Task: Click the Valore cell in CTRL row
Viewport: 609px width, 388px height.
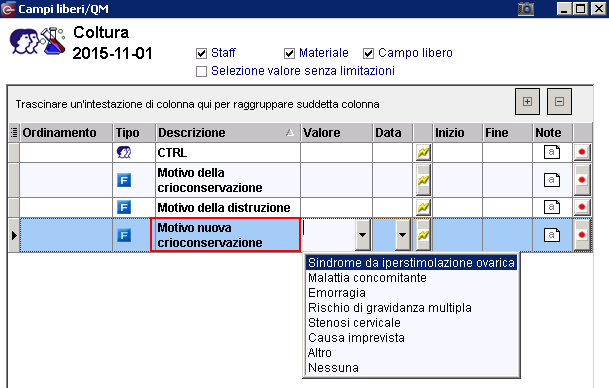Action: tap(336, 153)
